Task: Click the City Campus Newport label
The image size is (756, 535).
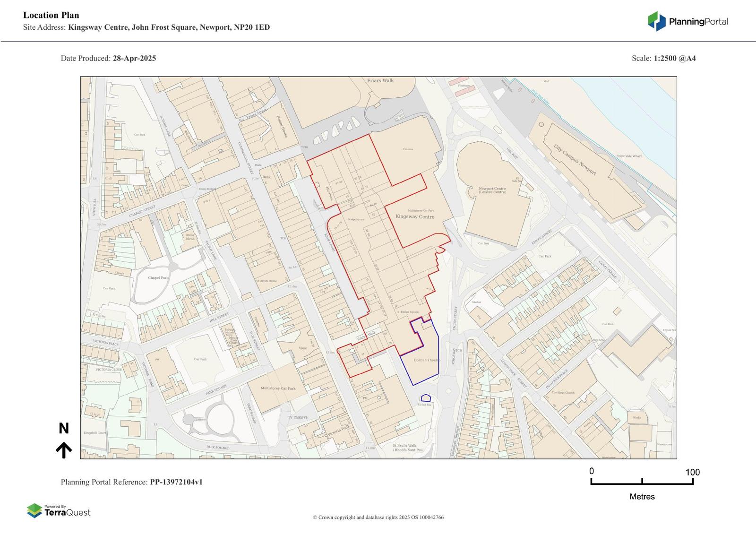Action: (575, 160)
